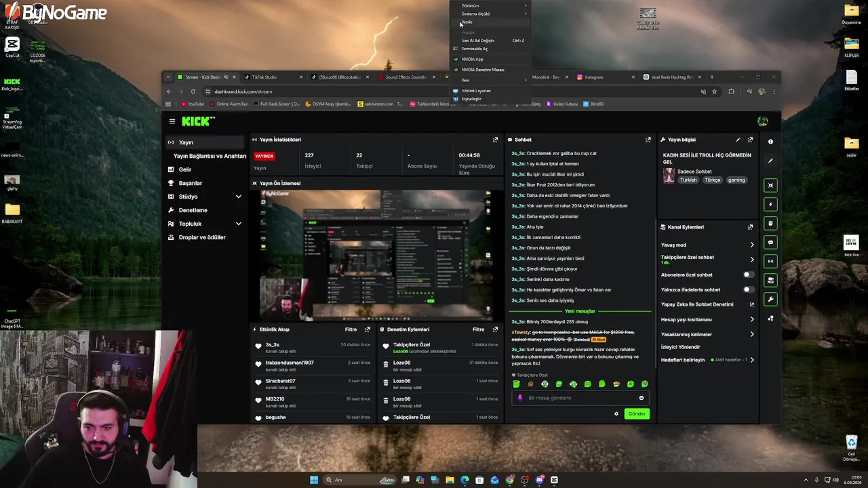Image resolution: width=868 pixels, height=488 pixels.
Task: Click İzleyici Yönlendir
Action: pyautogui.click(x=680, y=347)
